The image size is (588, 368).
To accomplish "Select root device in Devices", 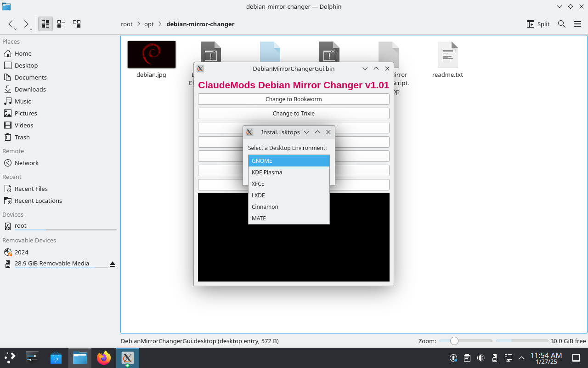I will click(60, 226).
